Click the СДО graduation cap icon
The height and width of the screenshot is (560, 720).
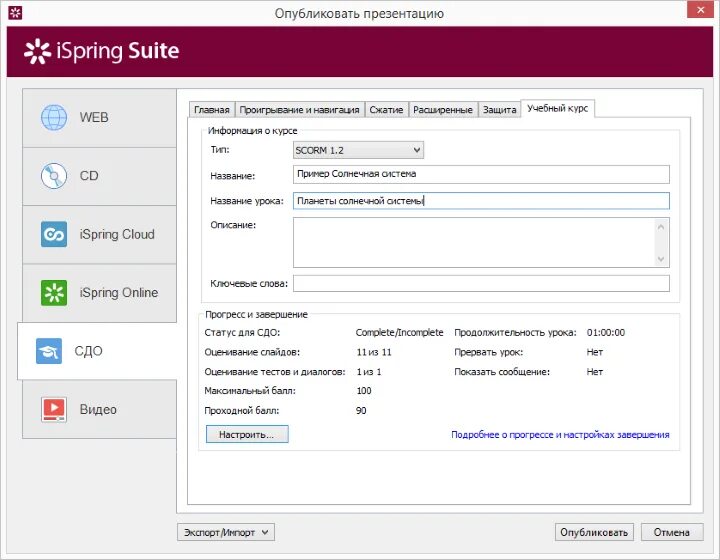point(49,351)
